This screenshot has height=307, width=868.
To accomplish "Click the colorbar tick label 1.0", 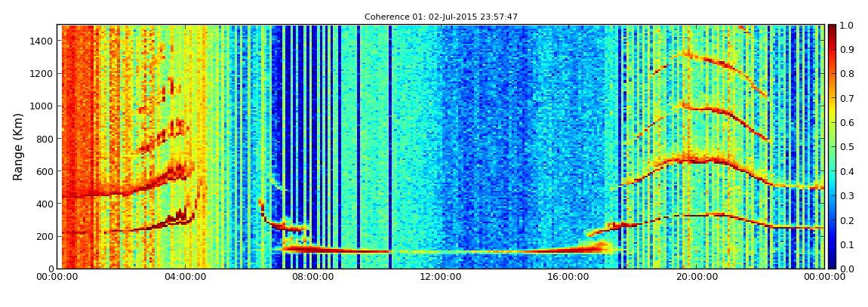I will tap(848, 25).
